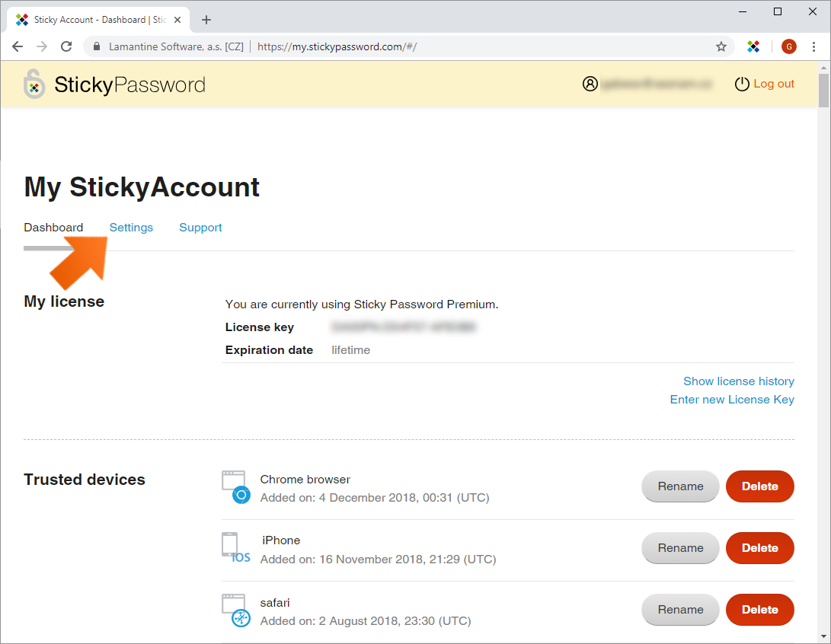Click the safari device icon
831x644 pixels.
point(236,610)
